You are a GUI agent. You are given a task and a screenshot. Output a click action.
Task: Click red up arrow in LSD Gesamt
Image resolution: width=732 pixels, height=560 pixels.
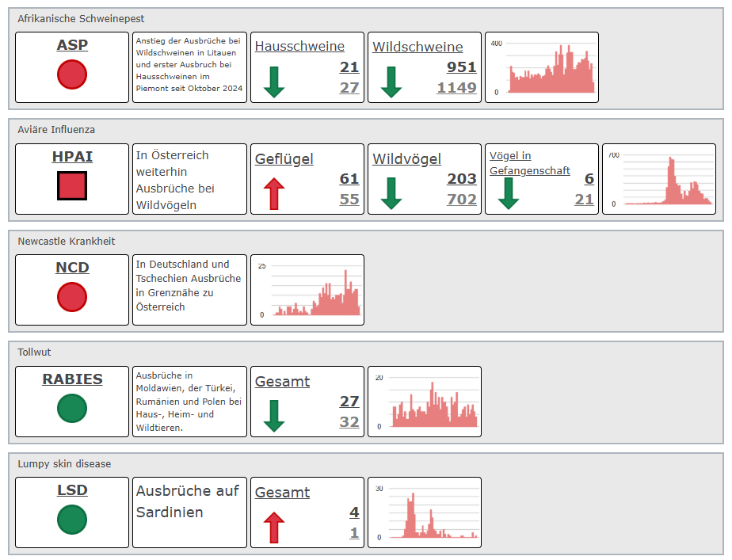click(274, 528)
